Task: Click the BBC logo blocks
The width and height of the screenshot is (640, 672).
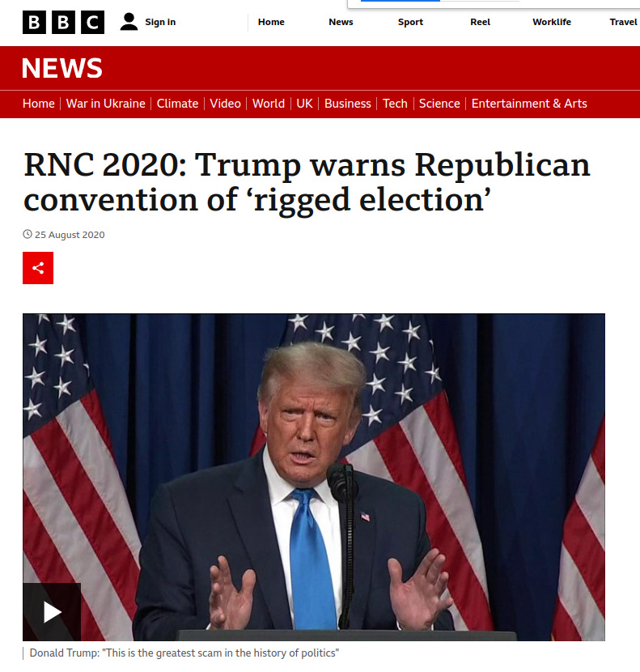Action: click(x=63, y=23)
